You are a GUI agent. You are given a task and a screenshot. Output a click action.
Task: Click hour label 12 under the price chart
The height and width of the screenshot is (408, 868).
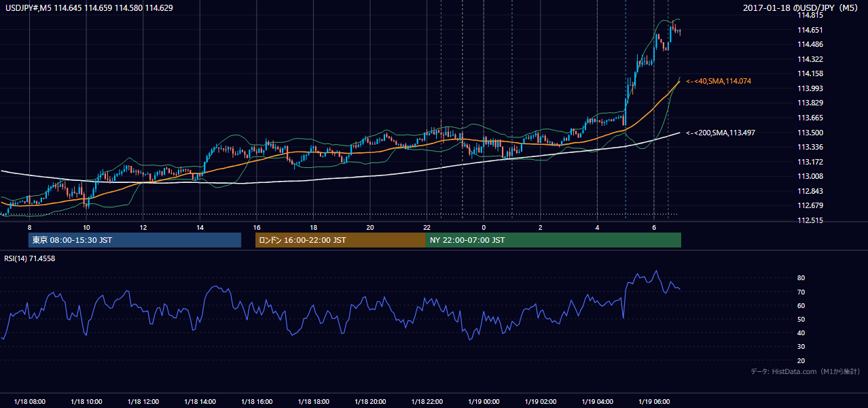(143, 227)
